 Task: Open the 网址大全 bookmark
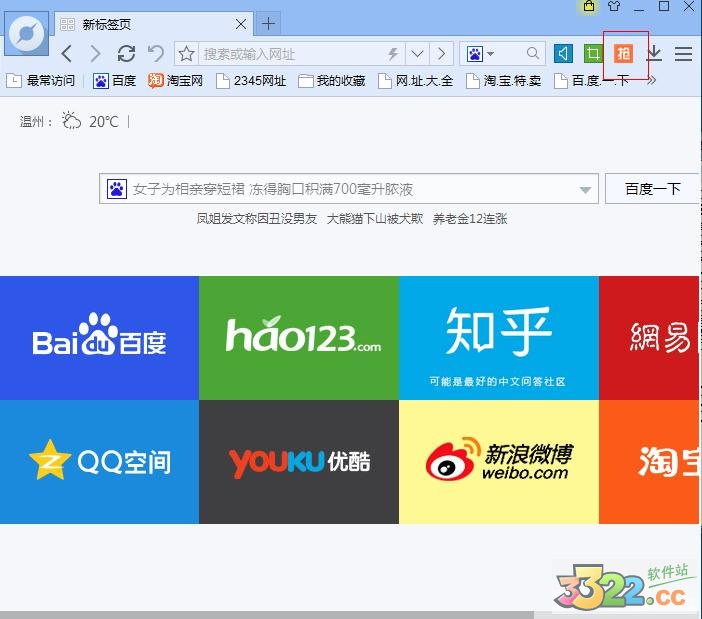415,81
